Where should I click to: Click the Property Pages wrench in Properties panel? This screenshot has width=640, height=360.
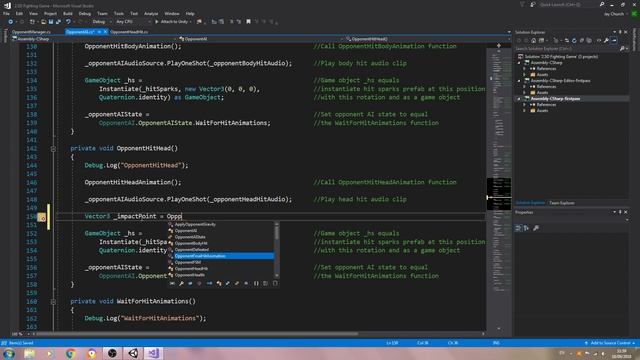[536, 228]
